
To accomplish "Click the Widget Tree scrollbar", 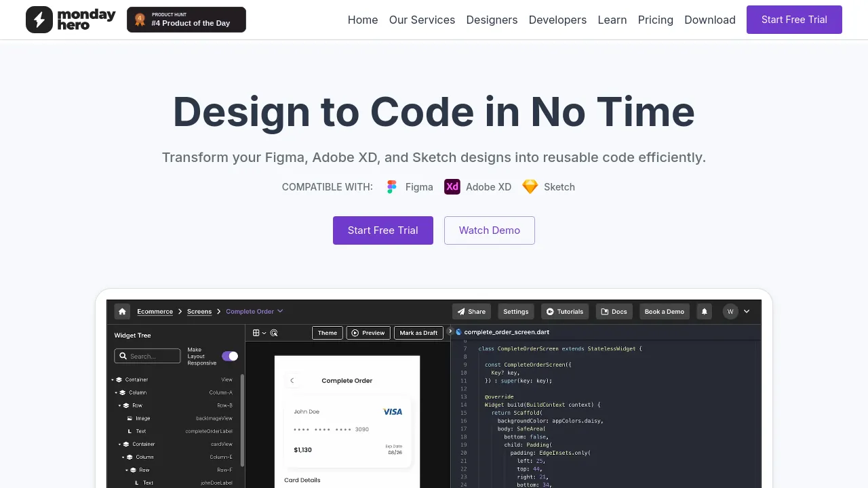I will [242, 420].
